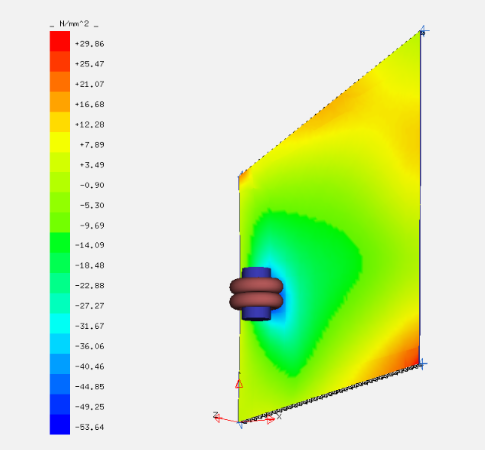Select the blue cross marker at bottom-right corner

(421, 364)
